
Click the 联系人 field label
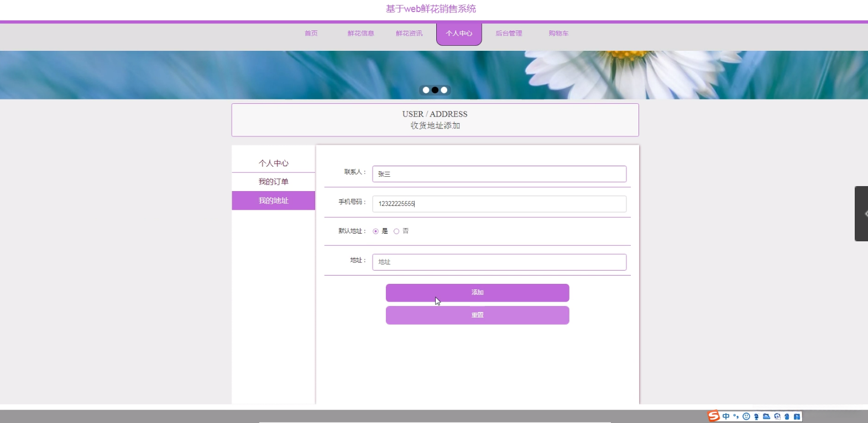click(355, 172)
